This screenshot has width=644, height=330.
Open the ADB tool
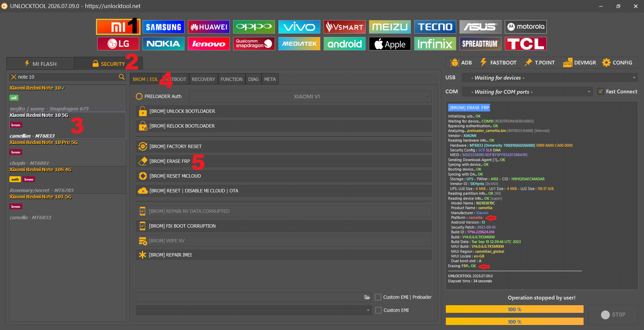pyautogui.click(x=461, y=63)
